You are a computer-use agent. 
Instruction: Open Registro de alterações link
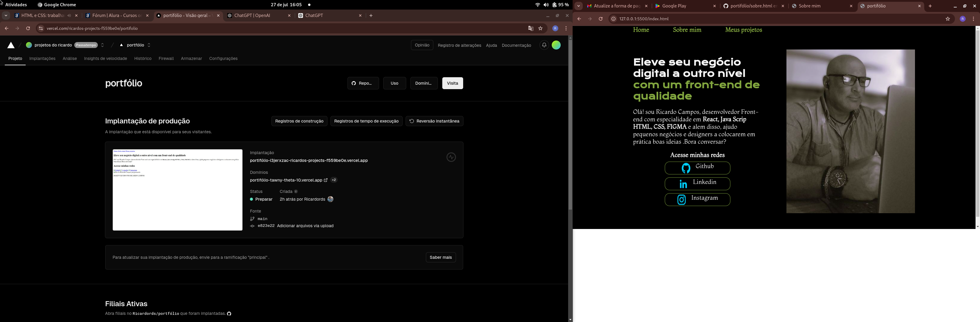click(x=459, y=46)
